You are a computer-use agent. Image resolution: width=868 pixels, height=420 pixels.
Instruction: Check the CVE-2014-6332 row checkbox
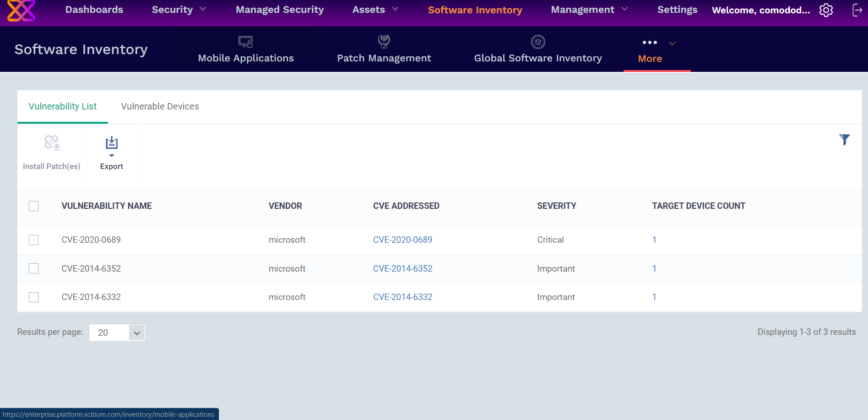coord(33,297)
